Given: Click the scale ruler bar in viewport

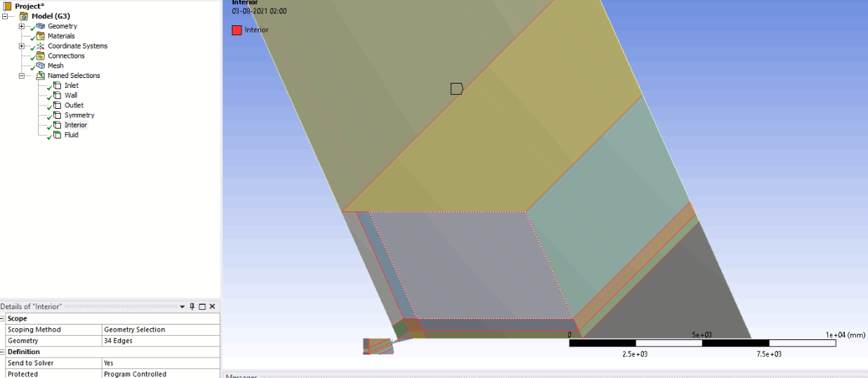Looking at the screenshot, I should click(702, 343).
